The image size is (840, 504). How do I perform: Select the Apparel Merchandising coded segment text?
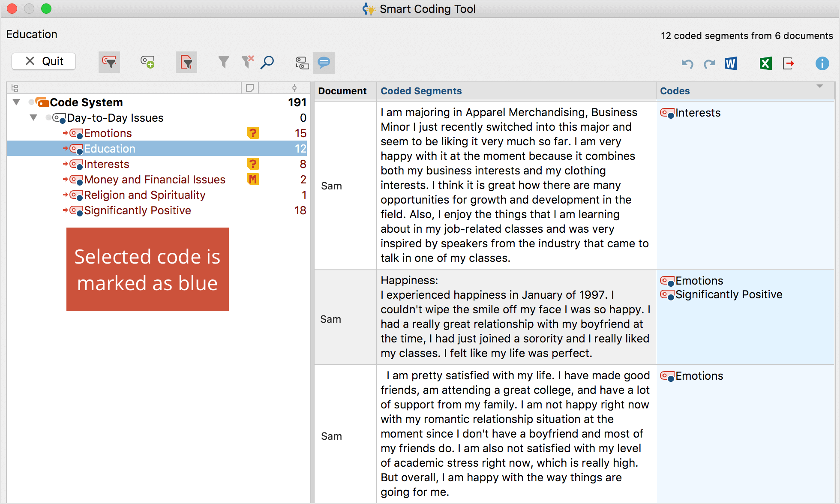tap(516, 185)
